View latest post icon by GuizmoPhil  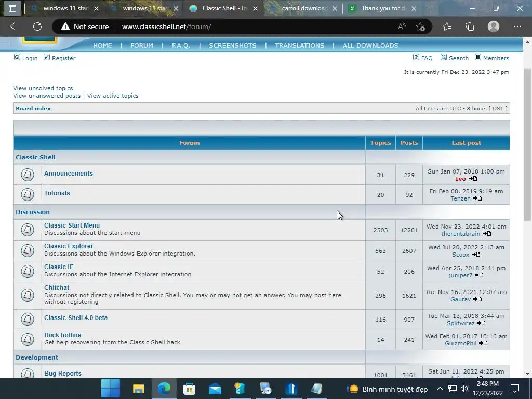click(483, 343)
